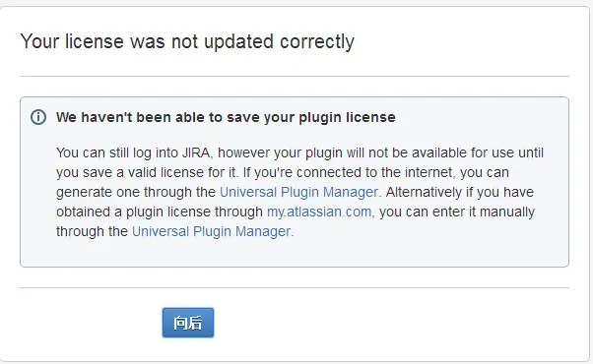The height and width of the screenshot is (364, 593).
Task: Follow the last Universal Plugin Manager link
Action: (x=211, y=231)
